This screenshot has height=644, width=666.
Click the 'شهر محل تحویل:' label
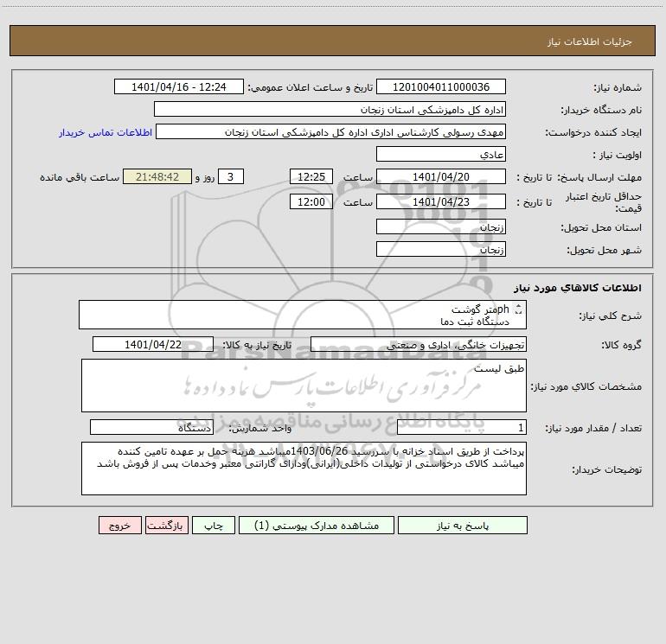click(x=604, y=250)
